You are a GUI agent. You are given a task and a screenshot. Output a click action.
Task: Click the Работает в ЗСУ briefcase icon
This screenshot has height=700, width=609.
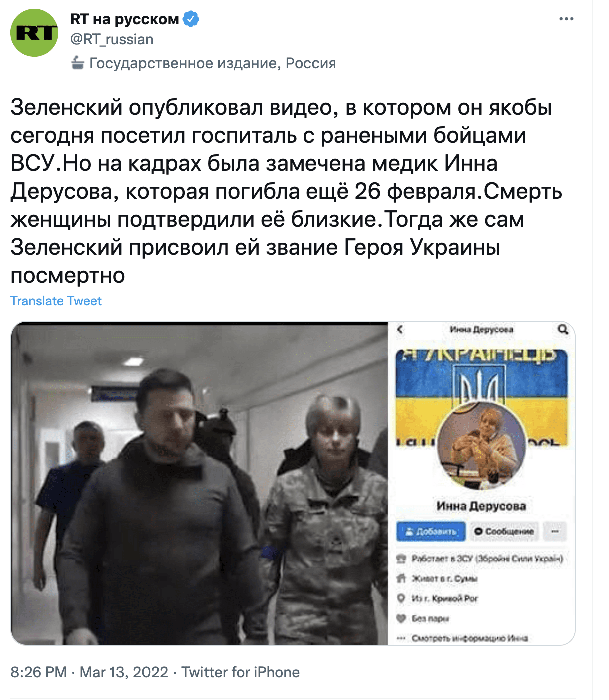(401, 558)
